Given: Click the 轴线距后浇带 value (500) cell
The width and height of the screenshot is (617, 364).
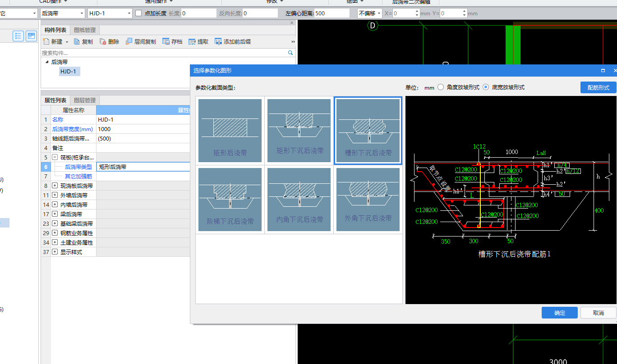Looking at the screenshot, I should coord(143,138).
